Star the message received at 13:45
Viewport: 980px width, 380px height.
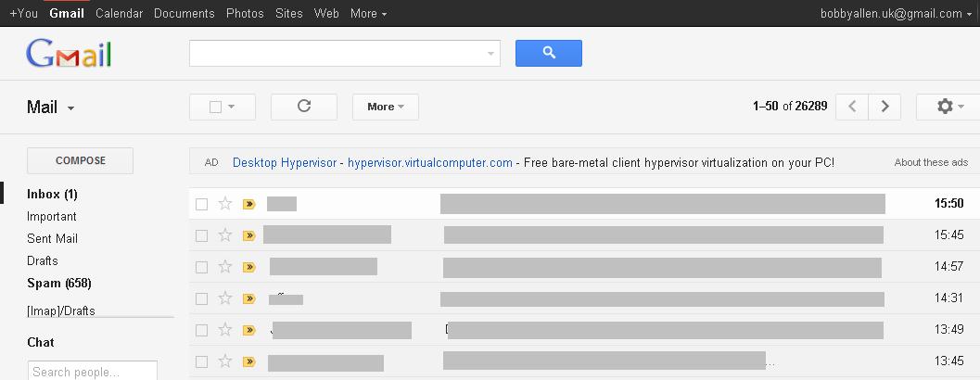(x=225, y=361)
